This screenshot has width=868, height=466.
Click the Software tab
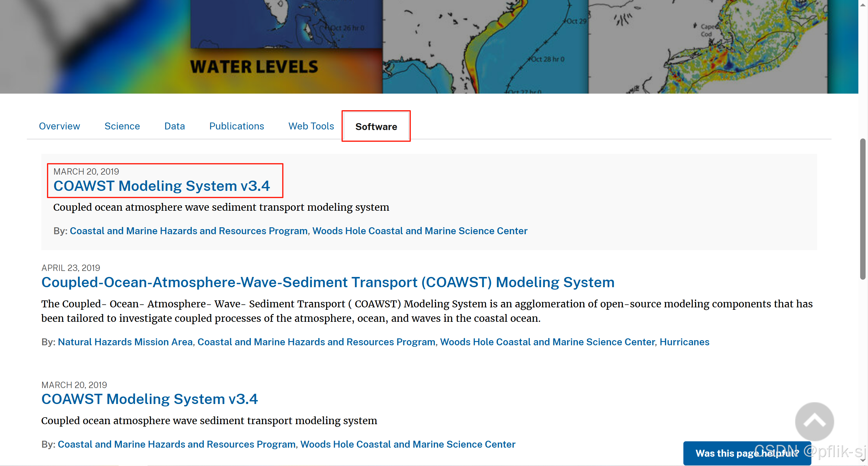[x=376, y=127]
